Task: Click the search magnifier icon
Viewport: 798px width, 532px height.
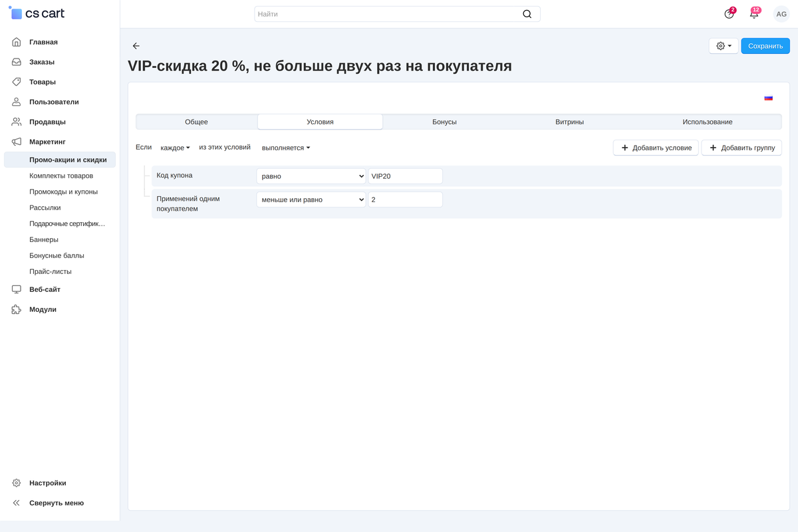Action: (527, 14)
